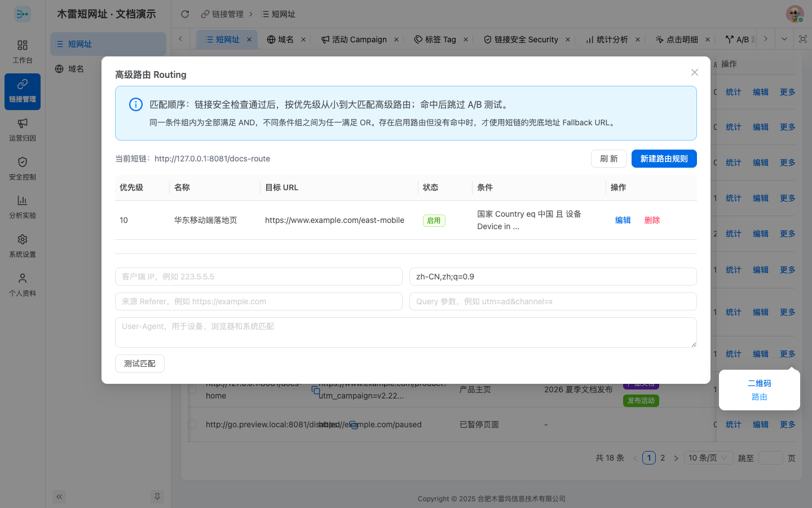The image size is (812, 508).
Task: Close the 短网址 tab
Action: point(249,40)
